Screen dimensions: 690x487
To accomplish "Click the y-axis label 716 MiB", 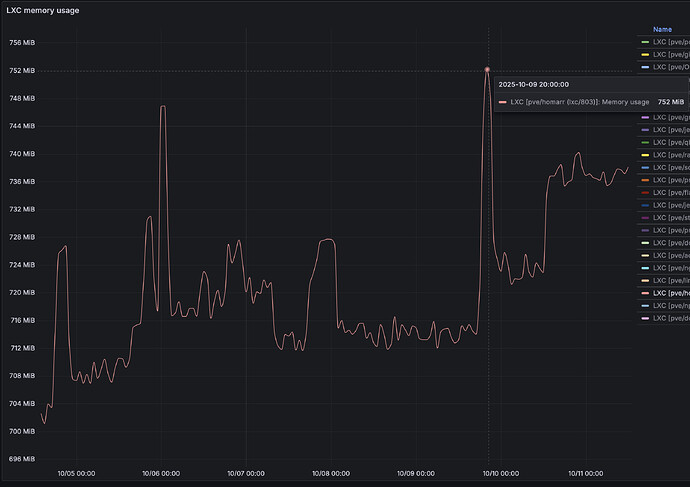I will coord(23,320).
